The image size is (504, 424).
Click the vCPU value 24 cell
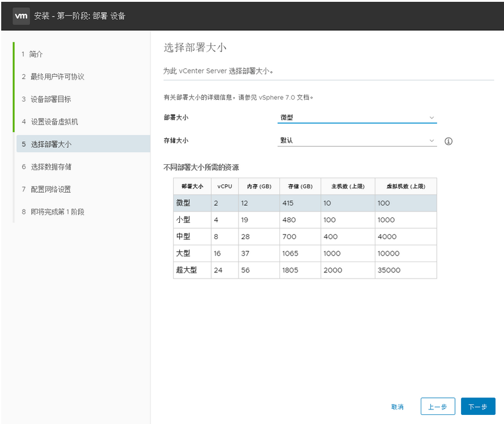(x=225, y=270)
